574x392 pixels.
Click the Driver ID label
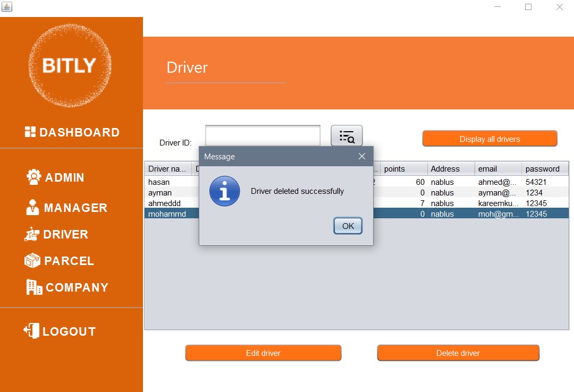175,143
